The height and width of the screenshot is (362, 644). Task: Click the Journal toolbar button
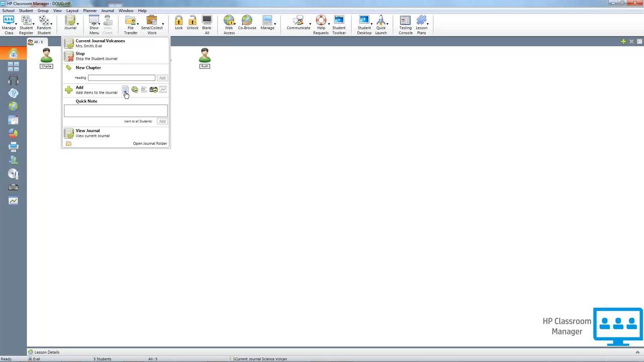pos(70,23)
